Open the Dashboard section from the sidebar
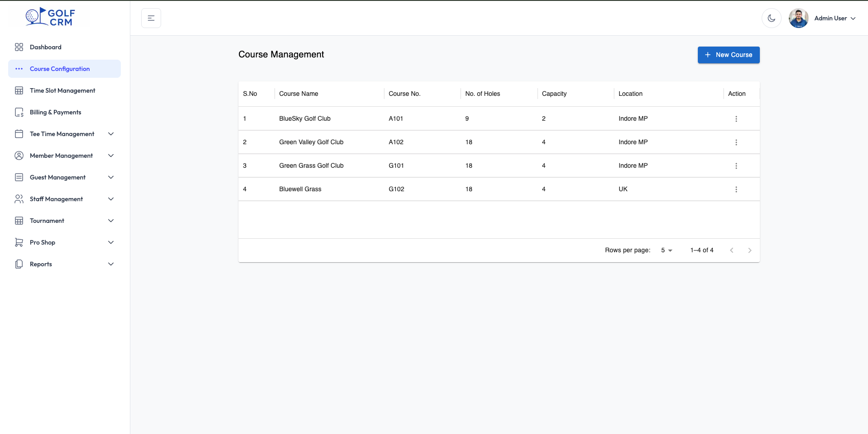The height and width of the screenshot is (434, 868). [x=45, y=47]
